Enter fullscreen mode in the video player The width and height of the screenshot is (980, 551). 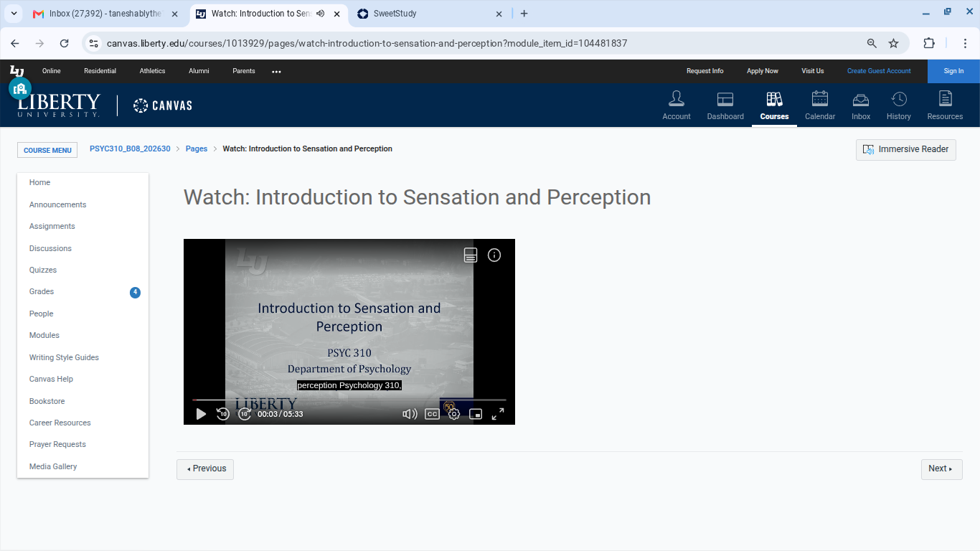click(498, 414)
